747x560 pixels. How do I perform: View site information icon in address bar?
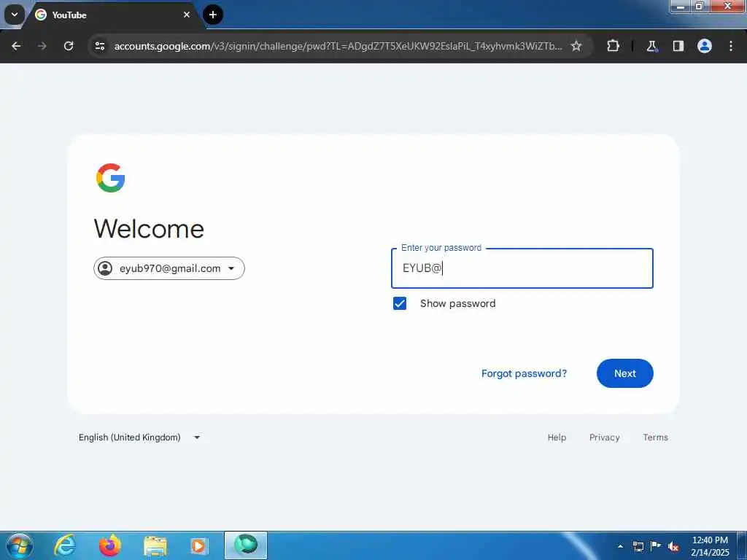coord(100,46)
